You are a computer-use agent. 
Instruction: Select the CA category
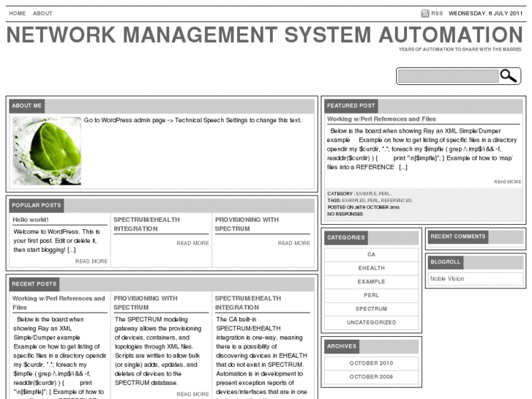tap(371, 255)
